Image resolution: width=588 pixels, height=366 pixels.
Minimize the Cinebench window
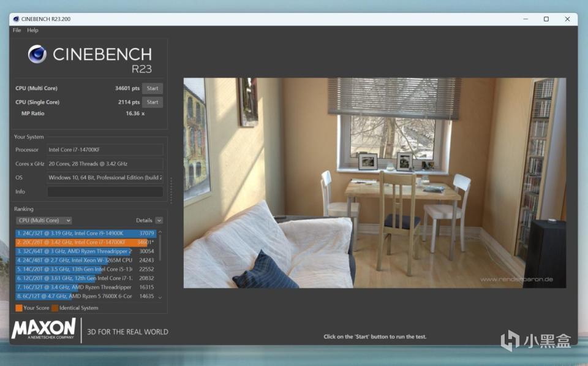[x=526, y=19]
